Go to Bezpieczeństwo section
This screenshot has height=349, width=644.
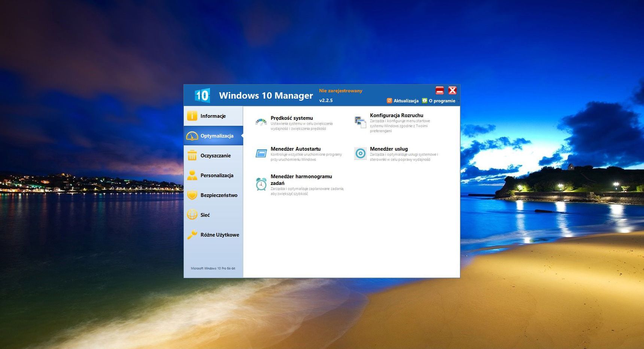[213, 195]
